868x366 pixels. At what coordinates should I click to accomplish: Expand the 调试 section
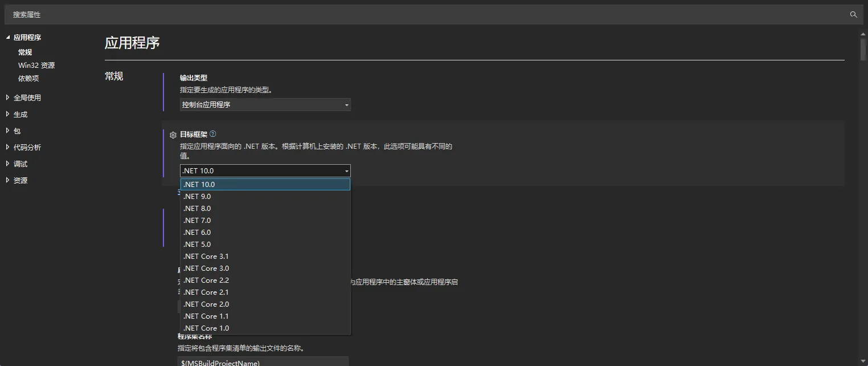(x=8, y=164)
